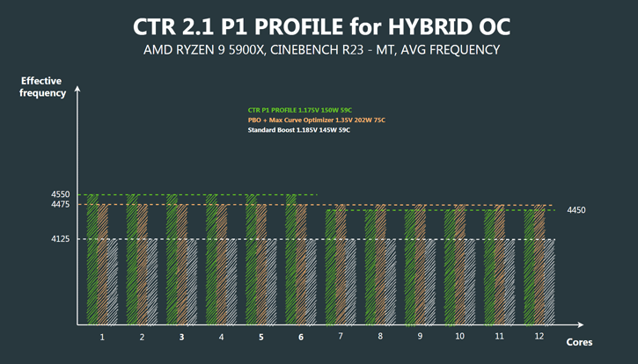This screenshot has width=638, height=364.
Task: Click the gray bar for core 9
Action: (430, 282)
